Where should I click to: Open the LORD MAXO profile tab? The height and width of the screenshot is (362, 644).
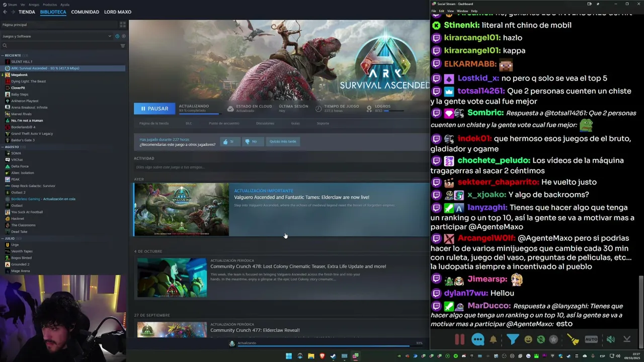[118, 12]
